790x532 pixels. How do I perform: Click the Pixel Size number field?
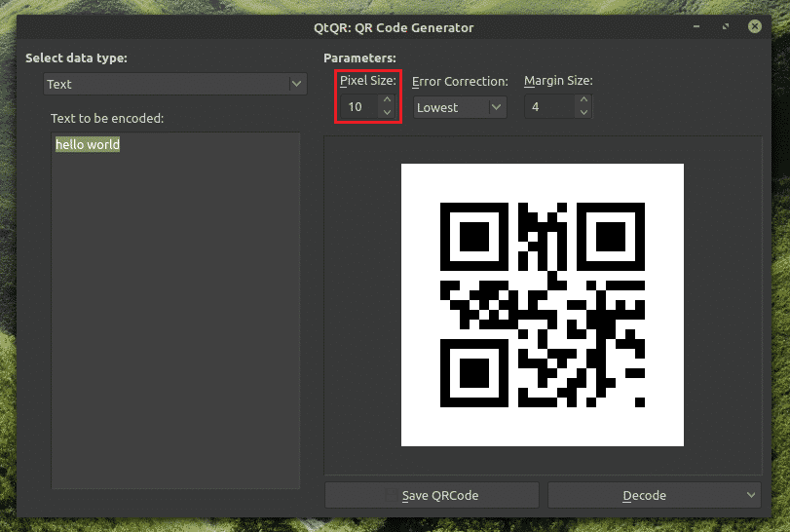[357, 107]
